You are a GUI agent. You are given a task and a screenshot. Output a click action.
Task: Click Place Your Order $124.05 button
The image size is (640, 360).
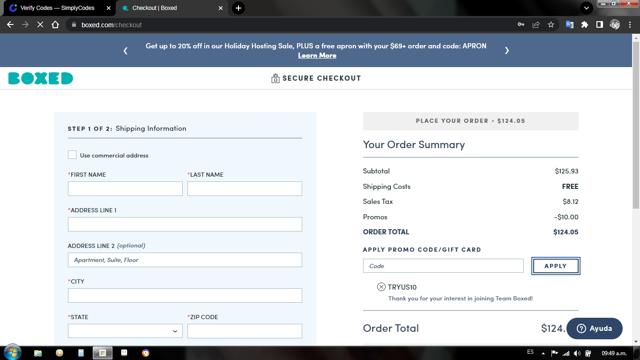[470, 121]
